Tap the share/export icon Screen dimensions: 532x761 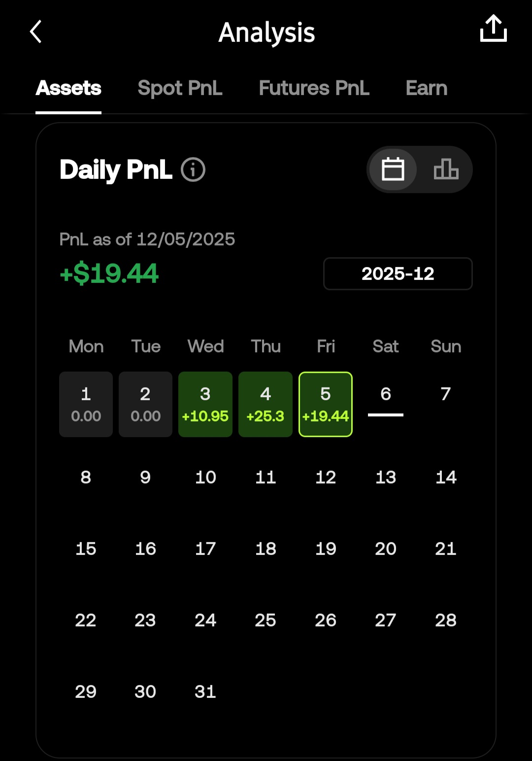(x=493, y=29)
